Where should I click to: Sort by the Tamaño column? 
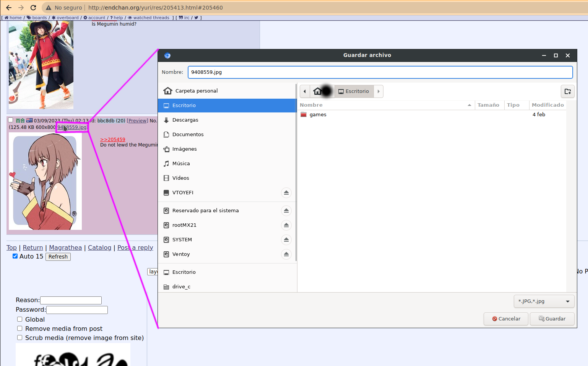click(x=489, y=105)
